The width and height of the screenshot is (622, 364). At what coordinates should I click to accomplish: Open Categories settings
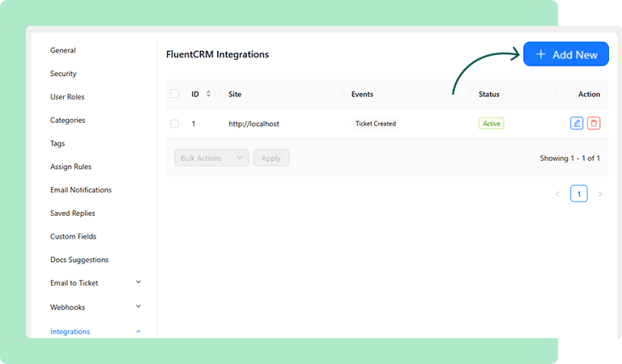point(67,120)
